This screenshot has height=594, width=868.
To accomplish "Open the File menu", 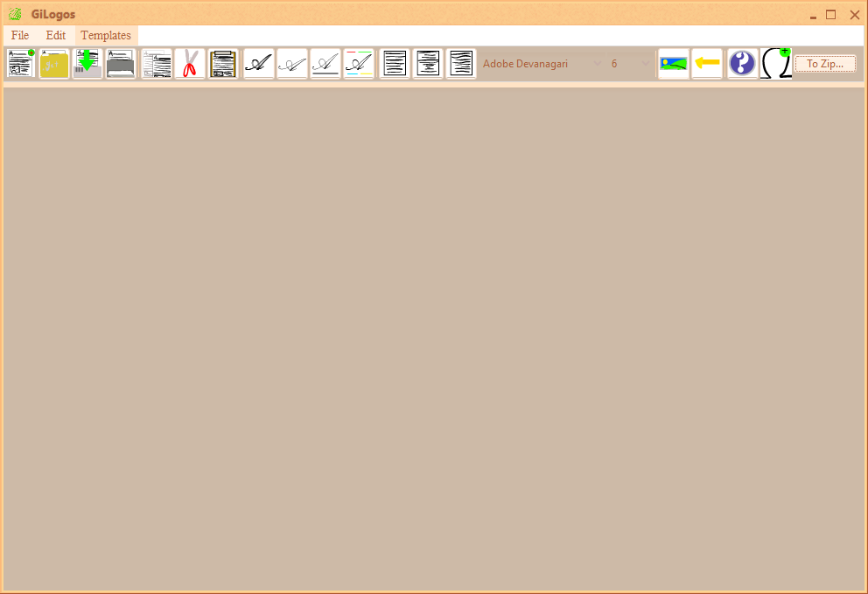I will [x=19, y=35].
